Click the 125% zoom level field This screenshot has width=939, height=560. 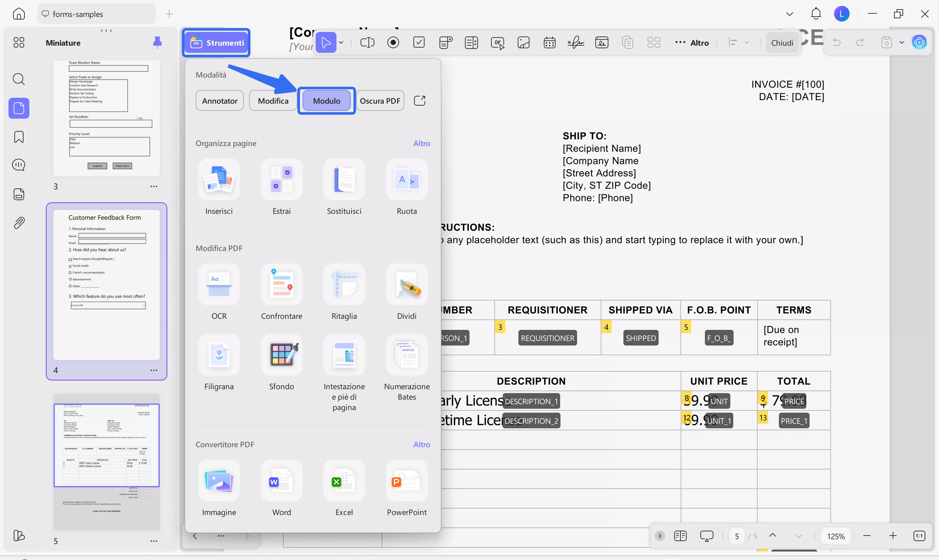(836, 536)
